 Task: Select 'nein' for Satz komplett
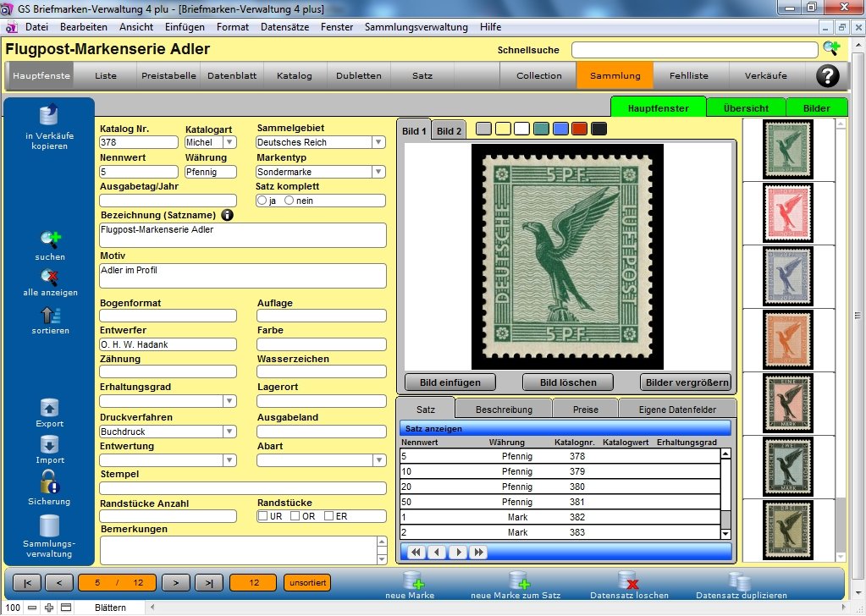pos(290,201)
